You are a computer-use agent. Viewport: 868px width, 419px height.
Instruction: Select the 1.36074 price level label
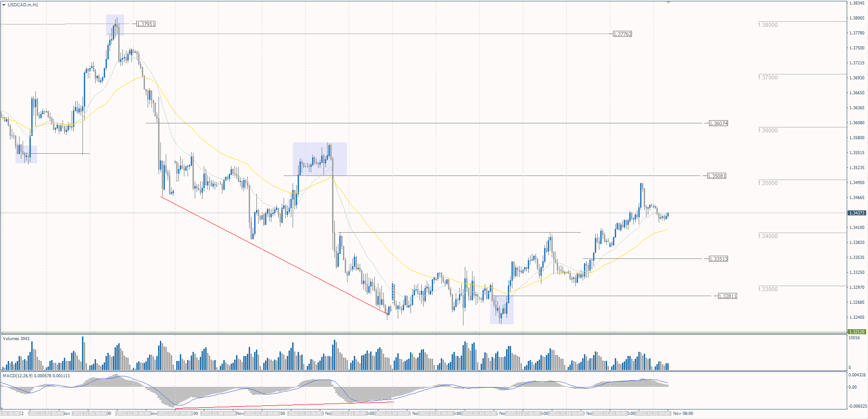719,123
